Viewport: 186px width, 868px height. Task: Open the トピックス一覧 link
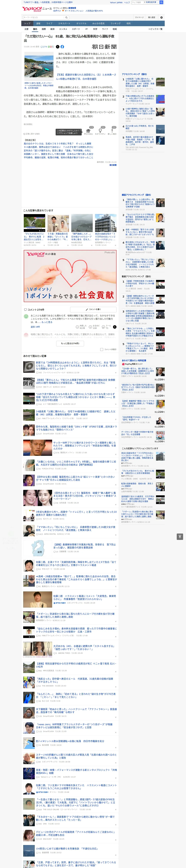(155, 29)
